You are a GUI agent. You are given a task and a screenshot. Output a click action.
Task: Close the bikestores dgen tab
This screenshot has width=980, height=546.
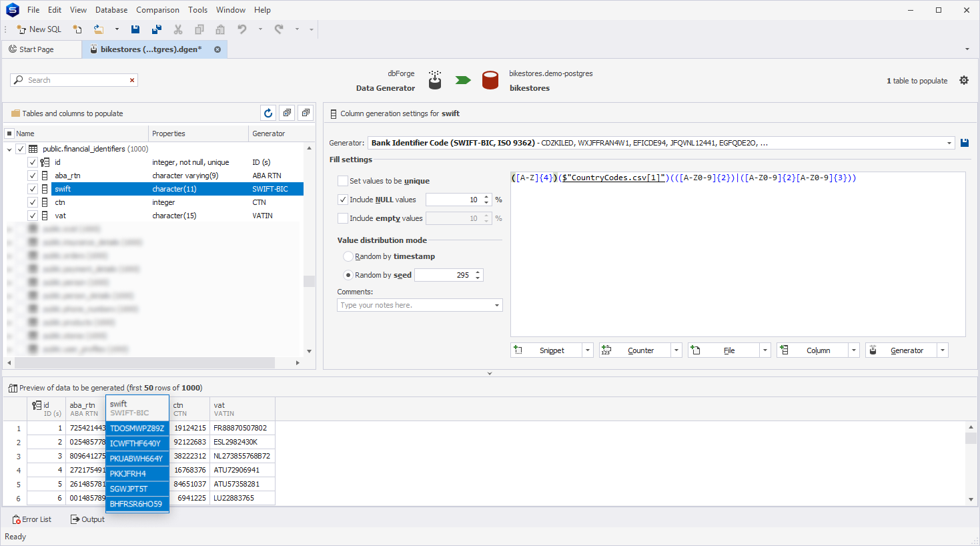(217, 49)
